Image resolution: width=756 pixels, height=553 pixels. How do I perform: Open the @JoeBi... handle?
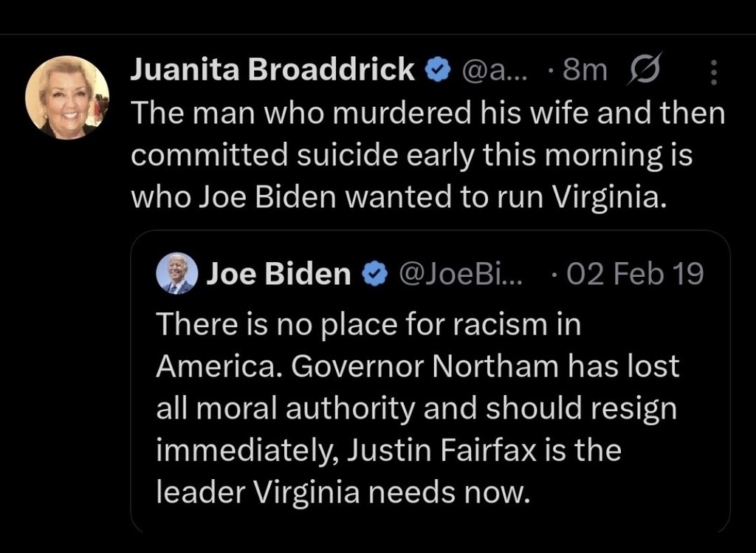click(460, 273)
